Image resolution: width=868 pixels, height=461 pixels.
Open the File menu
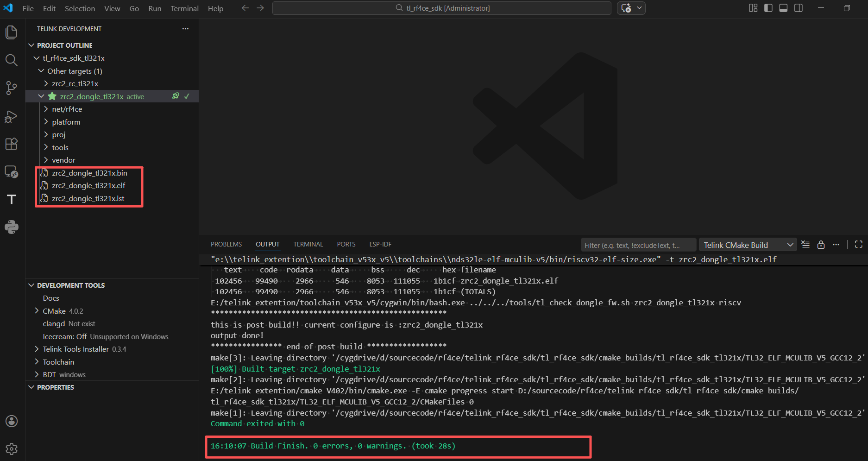(x=28, y=8)
